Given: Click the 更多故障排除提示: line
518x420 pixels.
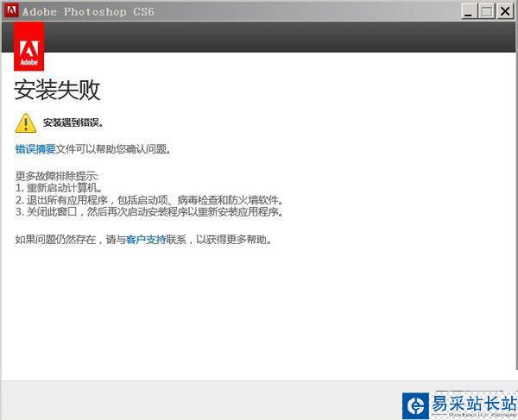Looking at the screenshot, I should pos(57,176).
